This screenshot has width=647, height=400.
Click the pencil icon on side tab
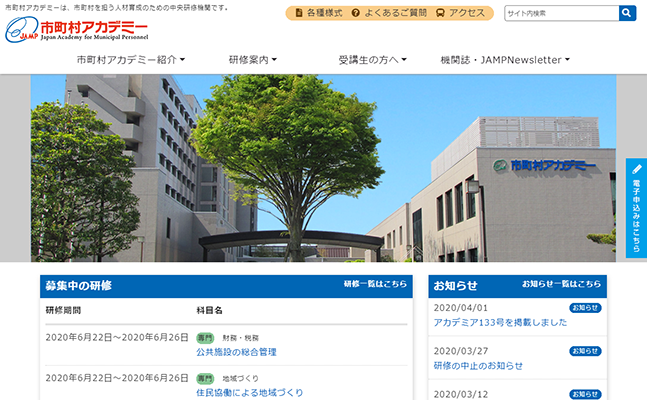click(637, 168)
